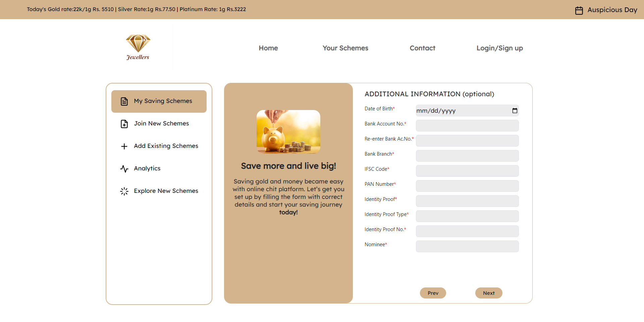Click the 'ADDITIONAL INFORMATION (optional)' heading
This screenshot has height=322, width=644.
pos(429,94)
